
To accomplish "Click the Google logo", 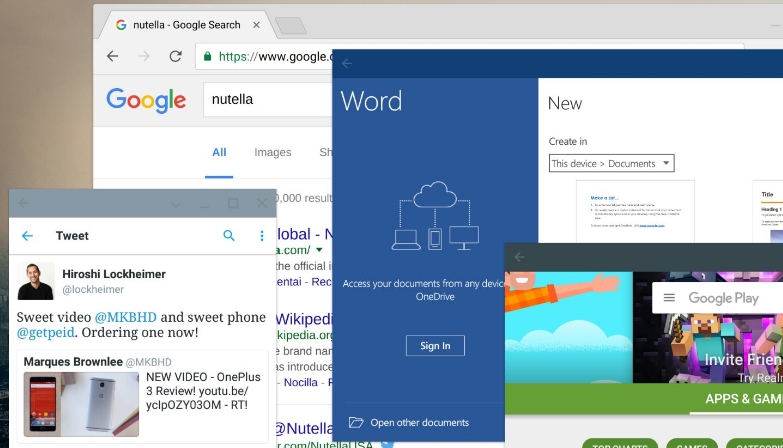I will coord(146,100).
